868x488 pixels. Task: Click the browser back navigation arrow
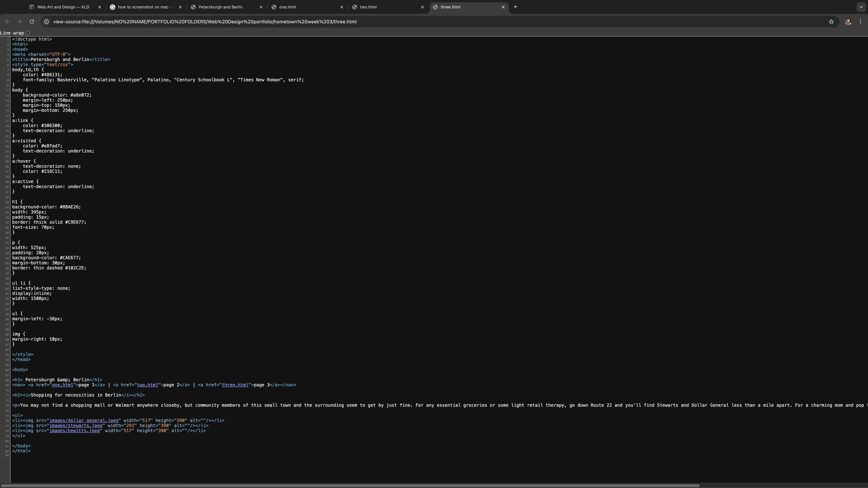coord(7,22)
